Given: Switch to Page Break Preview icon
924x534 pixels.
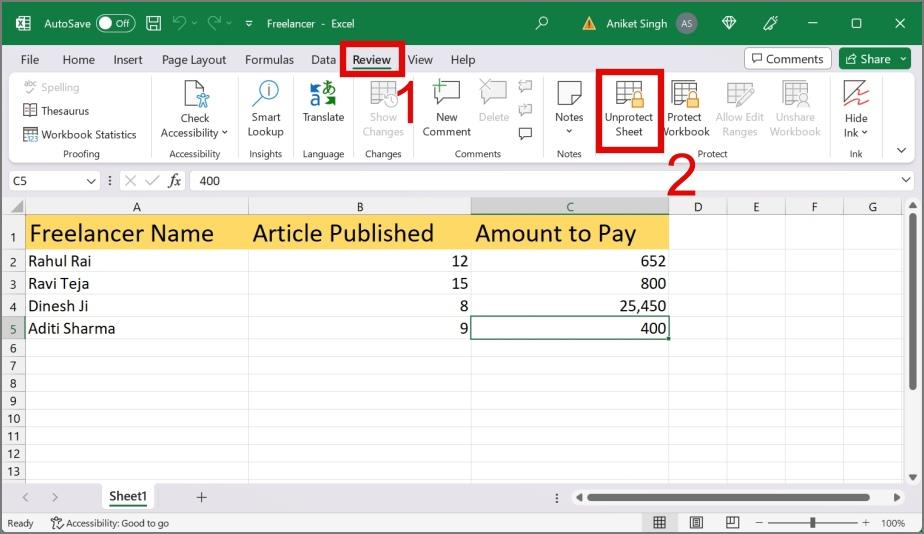Looking at the screenshot, I should [732, 522].
